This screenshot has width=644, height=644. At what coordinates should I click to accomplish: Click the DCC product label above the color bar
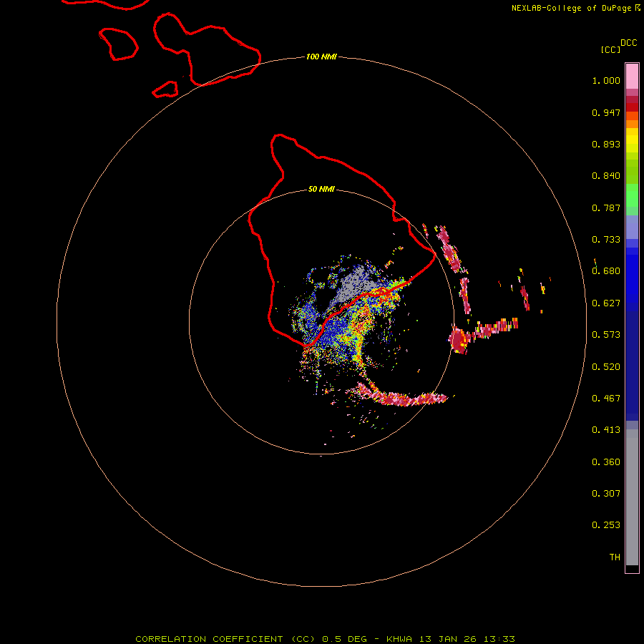[x=628, y=42]
